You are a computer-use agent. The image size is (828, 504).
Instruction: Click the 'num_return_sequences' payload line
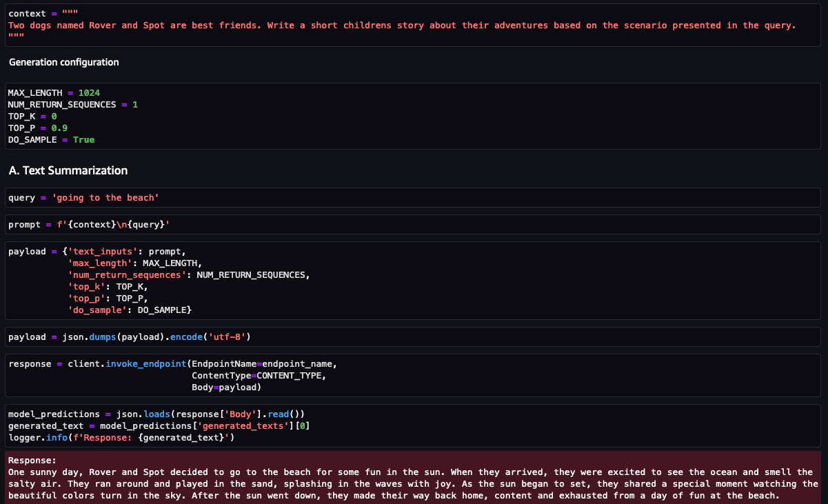tap(189, 275)
